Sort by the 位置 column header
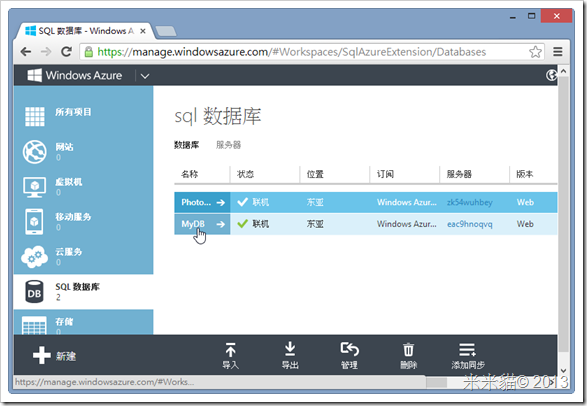The height and width of the screenshot is (406, 587). (x=315, y=174)
